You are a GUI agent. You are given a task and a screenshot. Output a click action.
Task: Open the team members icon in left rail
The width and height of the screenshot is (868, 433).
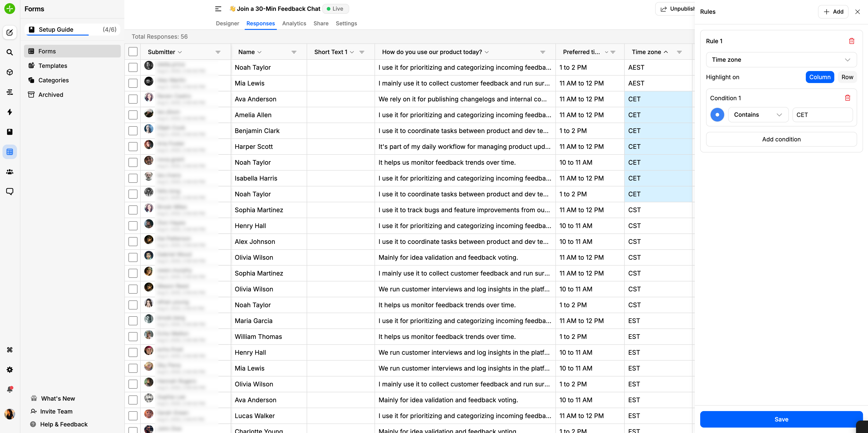tap(10, 172)
